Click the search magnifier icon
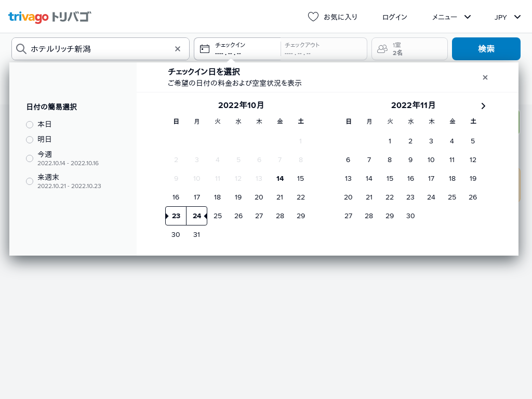 (x=21, y=49)
